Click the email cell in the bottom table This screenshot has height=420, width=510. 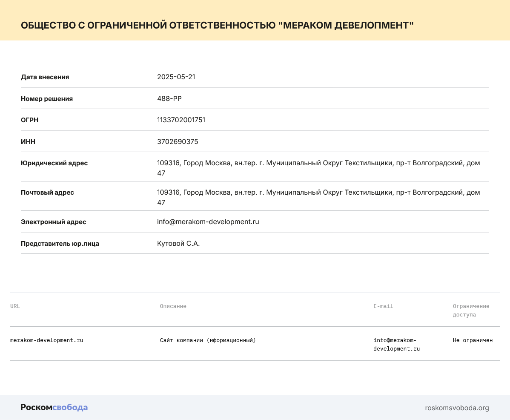tap(396, 344)
